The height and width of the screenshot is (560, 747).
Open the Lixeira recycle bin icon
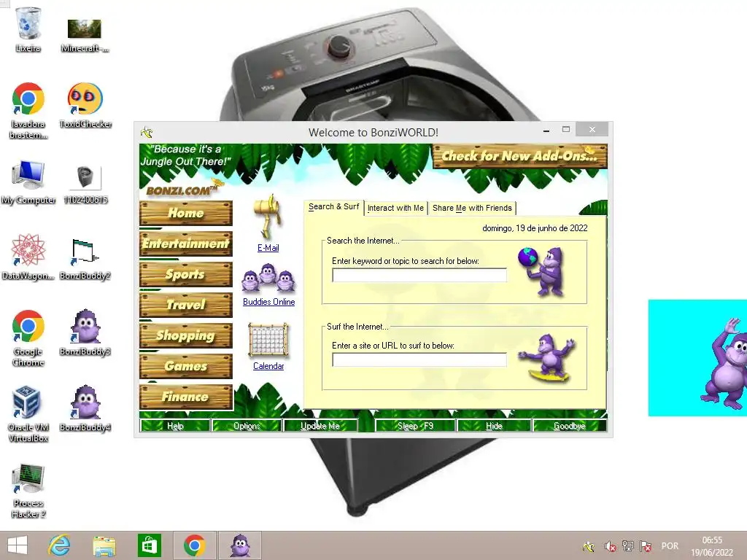point(28,23)
